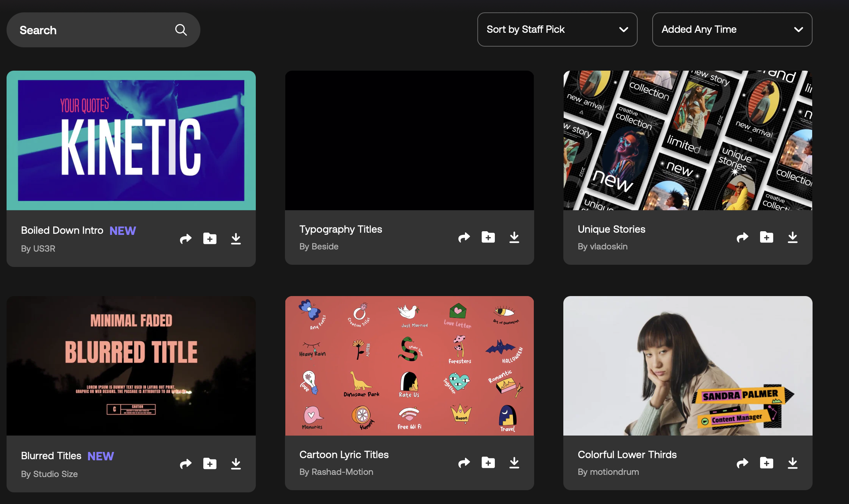Add Boiled Down Intro to a folder

210,239
